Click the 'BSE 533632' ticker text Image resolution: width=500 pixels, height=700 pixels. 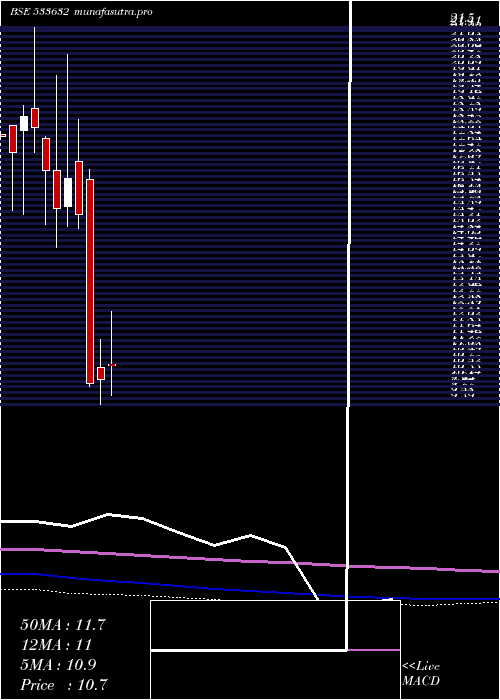click(x=39, y=12)
